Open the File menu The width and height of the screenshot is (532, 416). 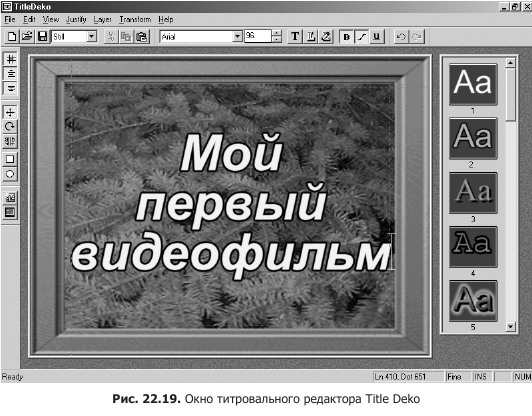(x=10, y=19)
